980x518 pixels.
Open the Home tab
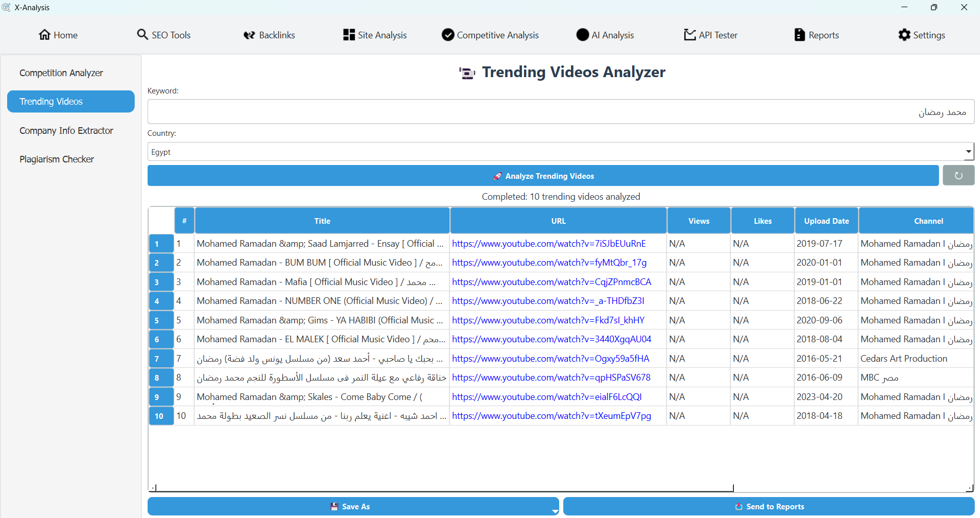(58, 35)
